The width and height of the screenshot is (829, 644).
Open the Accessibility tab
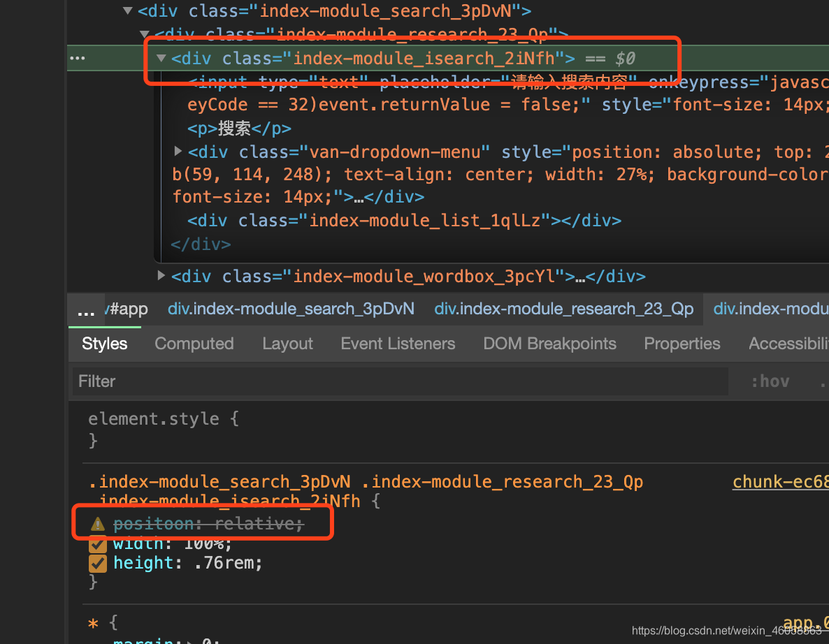coord(788,344)
